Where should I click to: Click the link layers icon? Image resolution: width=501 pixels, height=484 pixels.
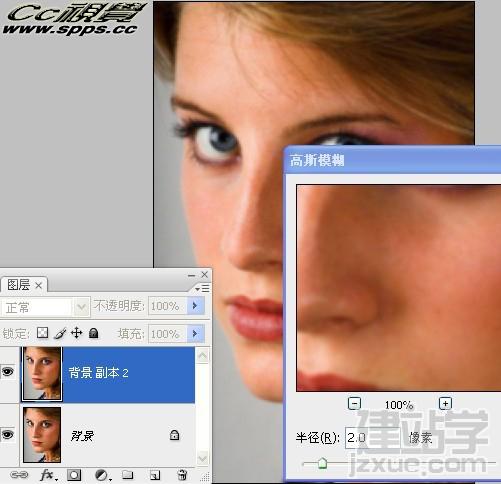(19, 474)
